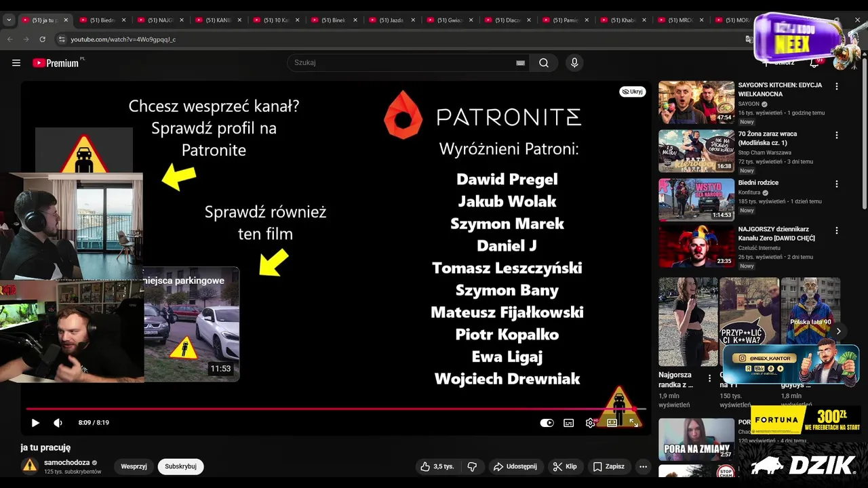Viewport: 868px width, 488px height.
Task: Open the 'Najgorsza randka z ...' short
Action: pyautogui.click(x=688, y=322)
